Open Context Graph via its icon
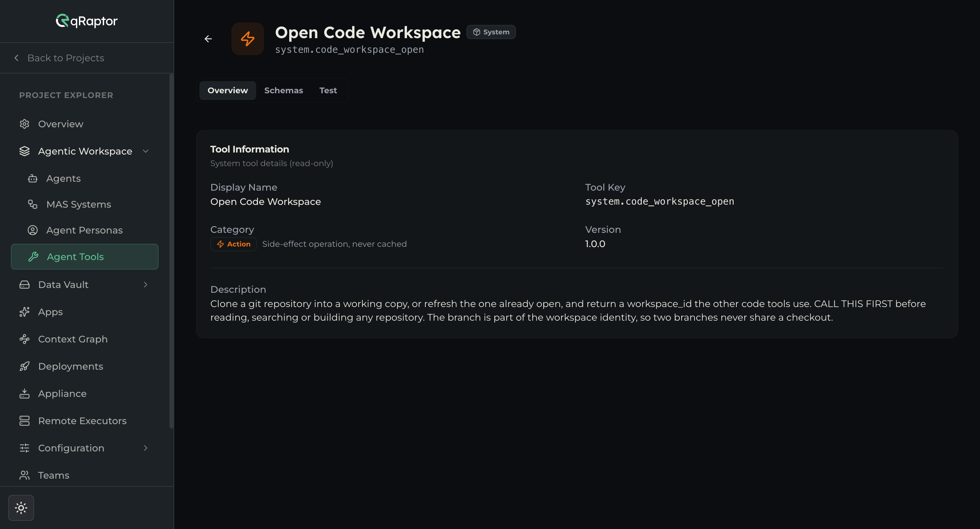980x529 pixels. (25, 339)
